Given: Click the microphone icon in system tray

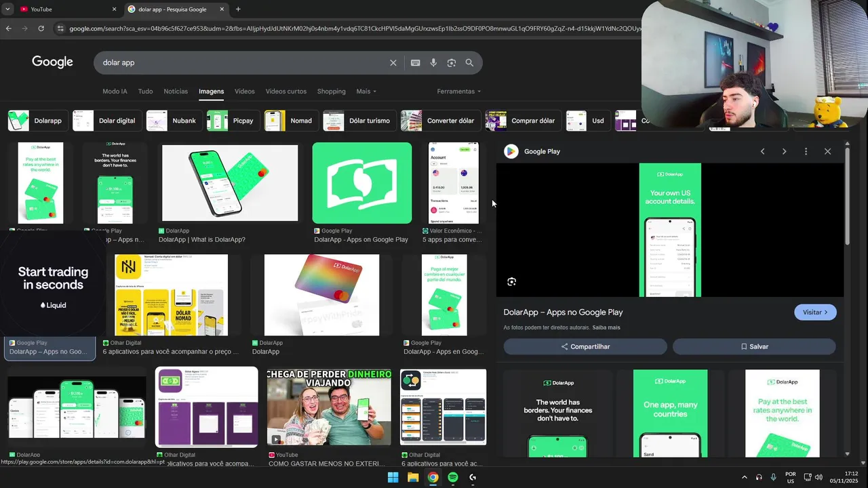Looking at the screenshot, I should click(x=773, y=477).
